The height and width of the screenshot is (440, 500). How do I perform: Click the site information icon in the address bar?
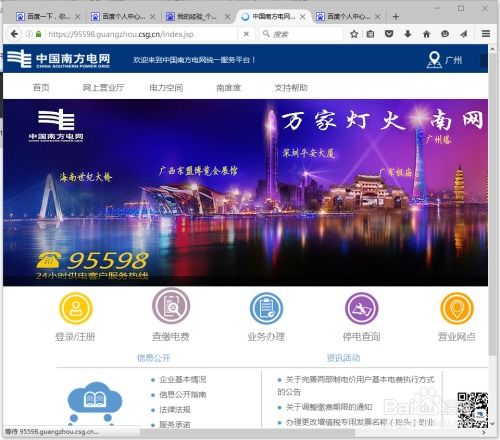coord(29,34)
